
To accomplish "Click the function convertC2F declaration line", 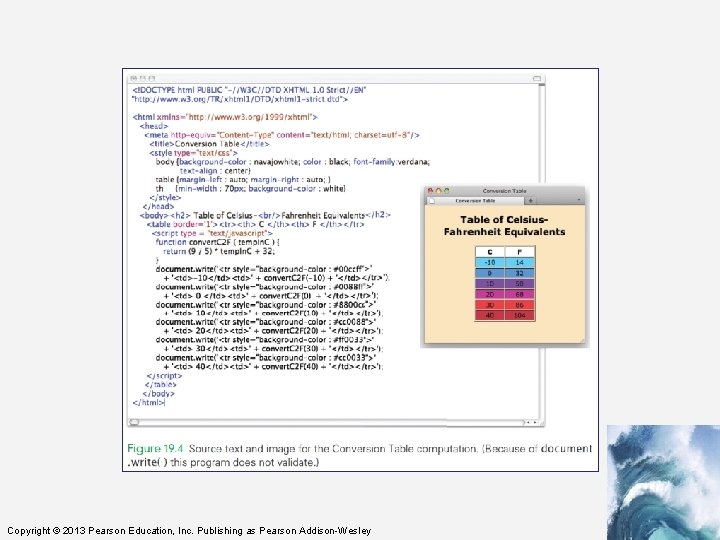I will coord(217,242).
